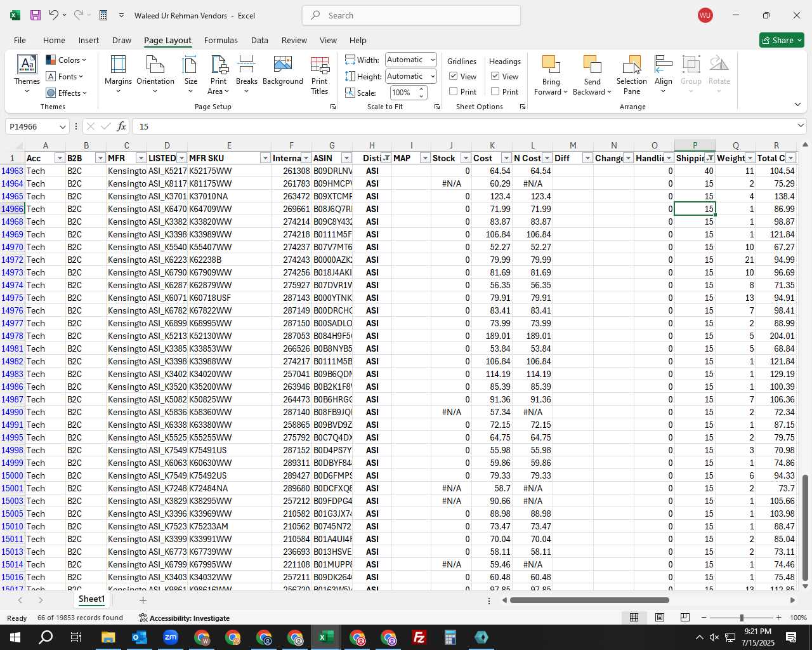812x650 pixels.
Task: Select the Sheet1 worksheet tab
Action: [91, 599]
